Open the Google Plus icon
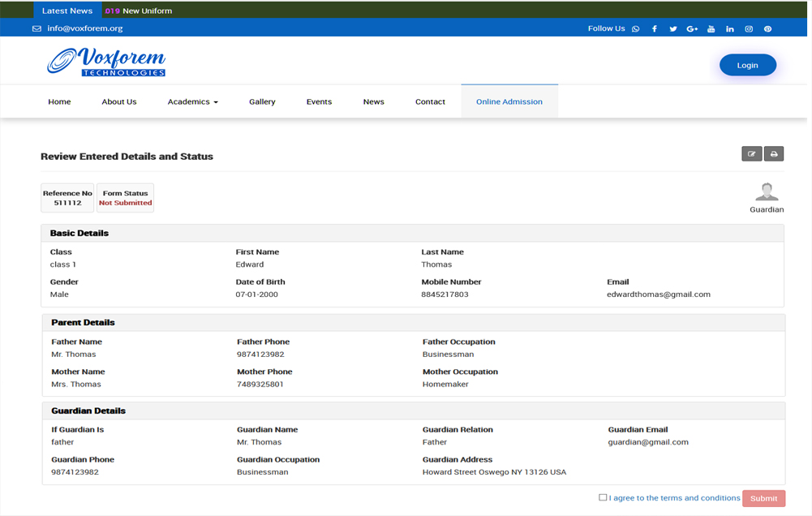The height and width of the screenshot is (516, 812). (x=692, y=29)
